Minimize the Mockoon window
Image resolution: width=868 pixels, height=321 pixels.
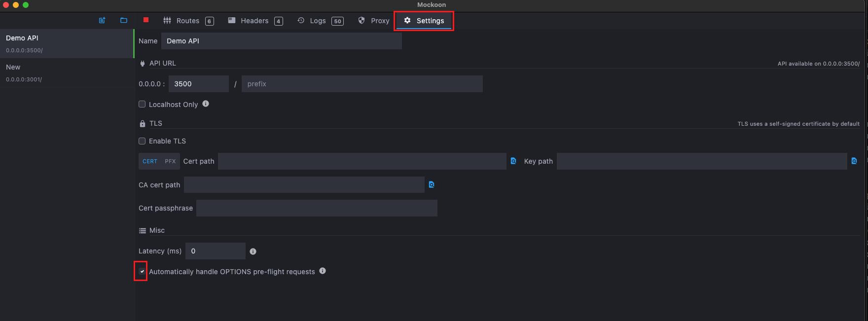click(x=16, y=5)
